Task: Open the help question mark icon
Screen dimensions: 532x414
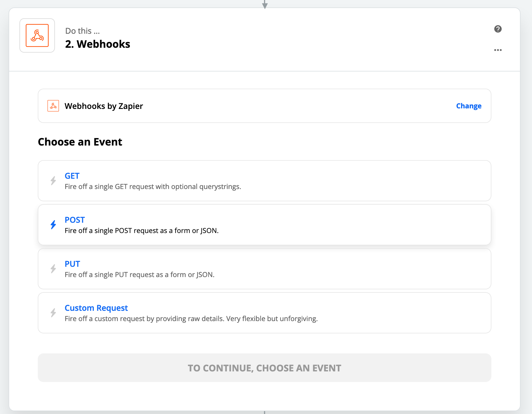Action: 498,29
